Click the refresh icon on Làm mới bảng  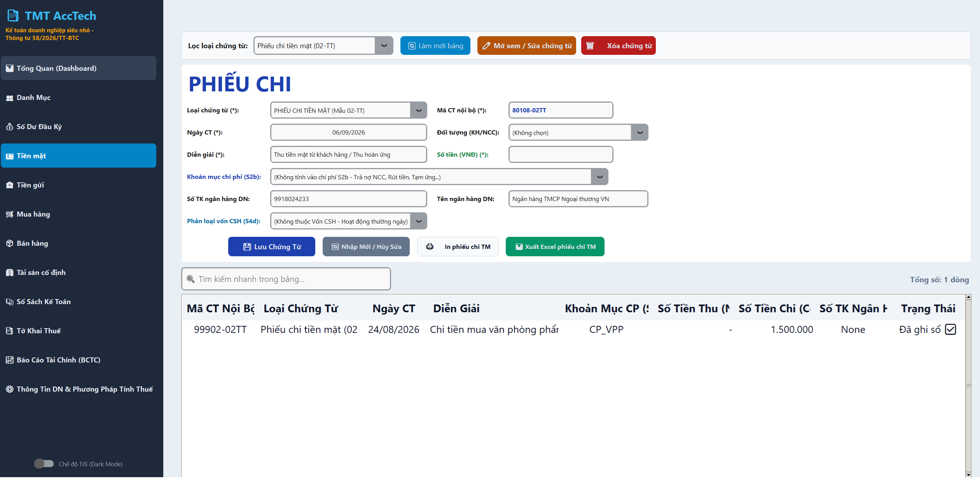tap(412, 46)
